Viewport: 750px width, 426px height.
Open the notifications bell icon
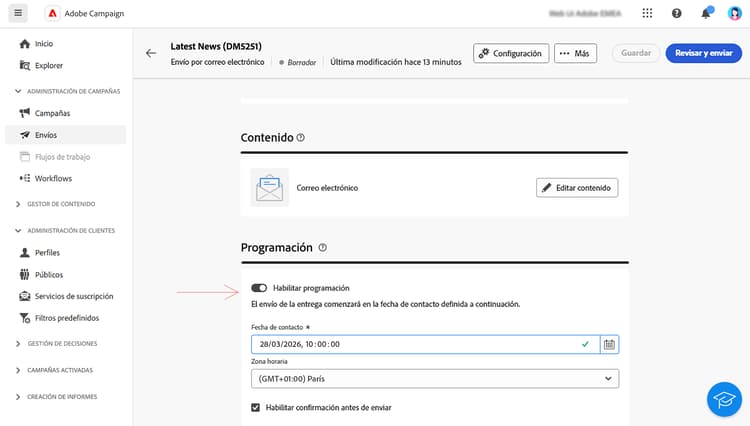tap(706, 13)
